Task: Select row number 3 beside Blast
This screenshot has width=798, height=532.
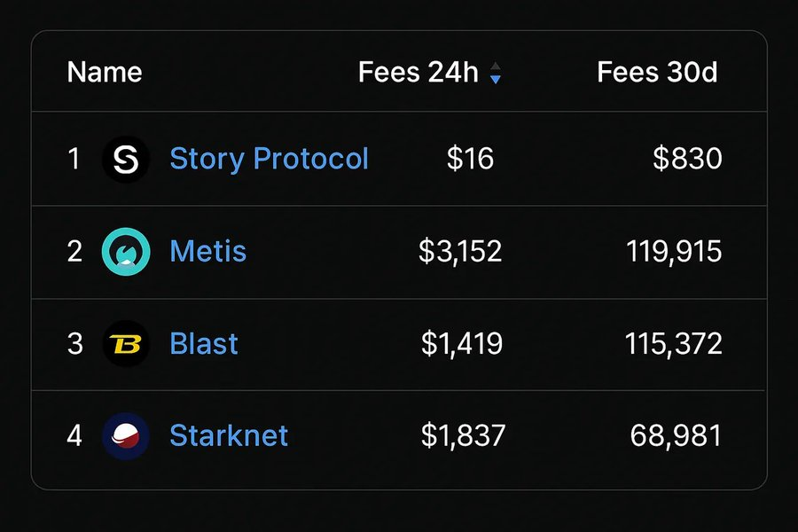Action: (x=74, y=344)
